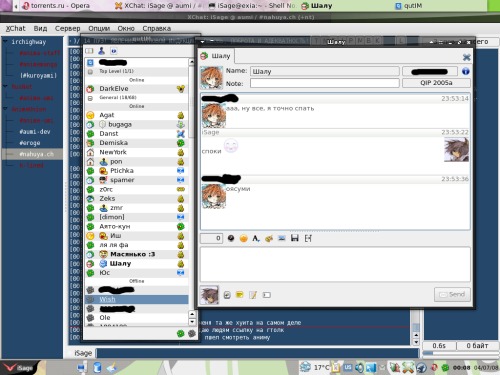Toggle the leftmost contact list toolbar button
This screenshot has width=500, height=375.
[x=89, y=51]
